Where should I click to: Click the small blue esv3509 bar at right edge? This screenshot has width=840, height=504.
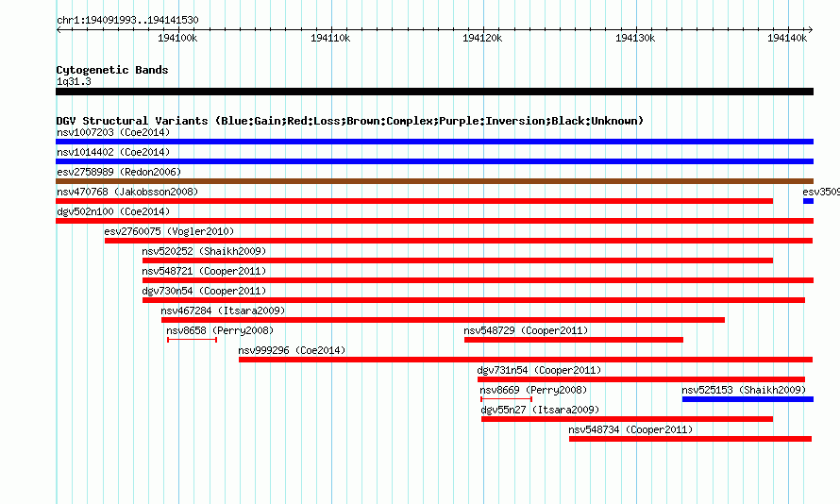(x=809, y=201)
